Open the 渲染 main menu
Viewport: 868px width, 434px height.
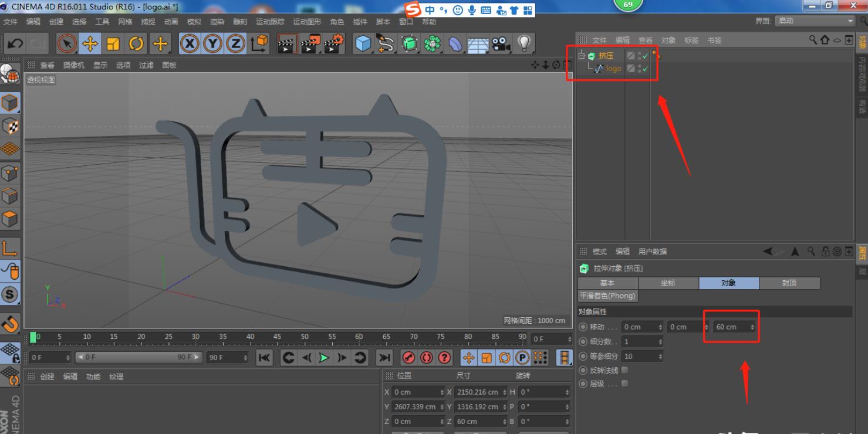tap(217, 22)
